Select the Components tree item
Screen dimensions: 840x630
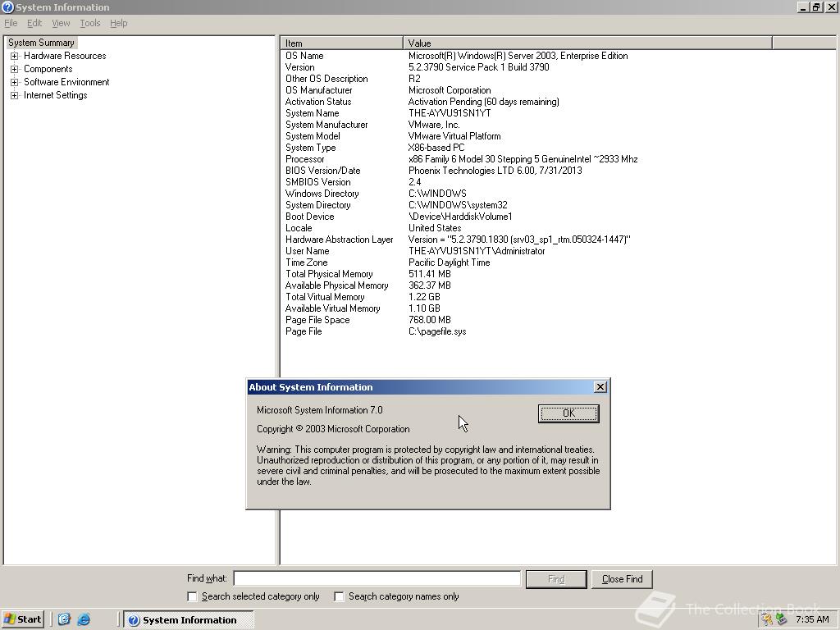click(x=48, y=69)
